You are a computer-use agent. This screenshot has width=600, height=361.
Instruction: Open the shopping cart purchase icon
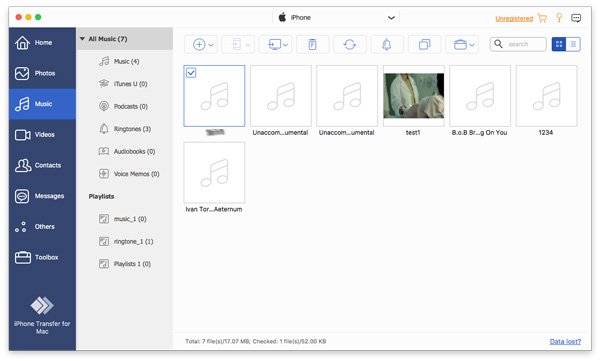tap(542, 18)
